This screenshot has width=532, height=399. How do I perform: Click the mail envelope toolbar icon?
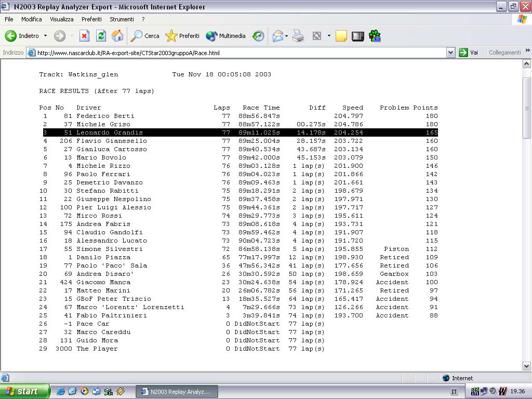(x=277, y=36)
